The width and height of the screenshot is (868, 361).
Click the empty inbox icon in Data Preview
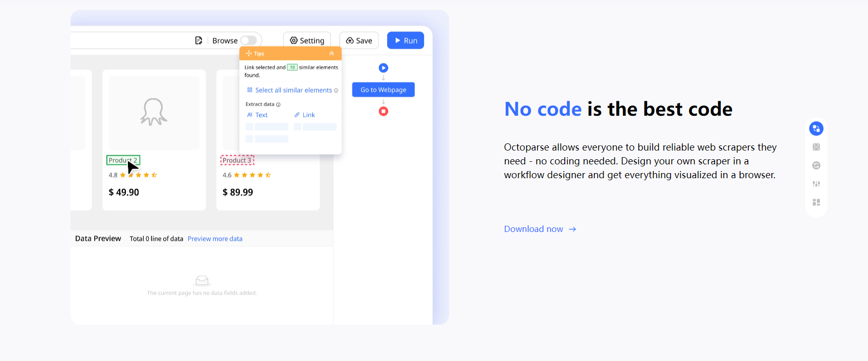[202, 280]
